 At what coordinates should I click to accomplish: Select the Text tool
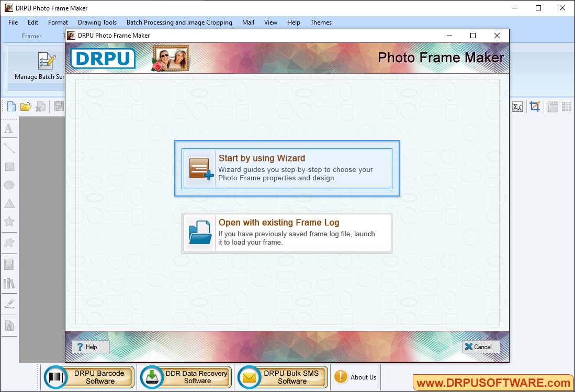[9, 129]
